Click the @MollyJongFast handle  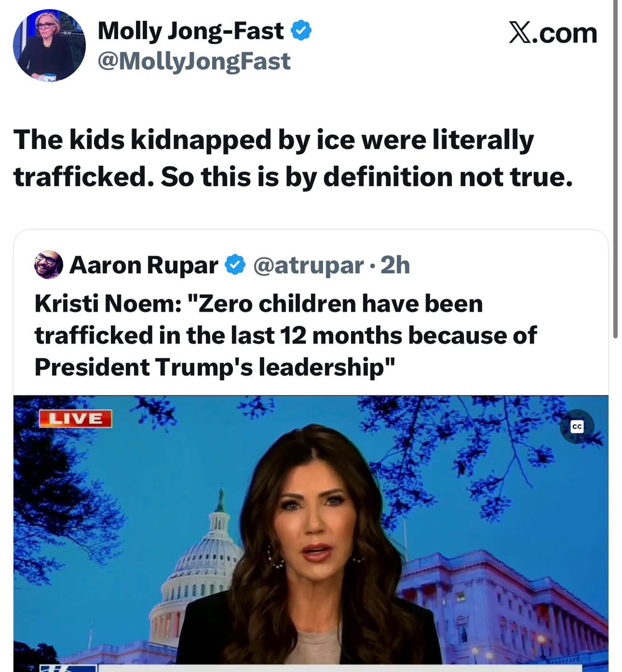tap(194, 61)
